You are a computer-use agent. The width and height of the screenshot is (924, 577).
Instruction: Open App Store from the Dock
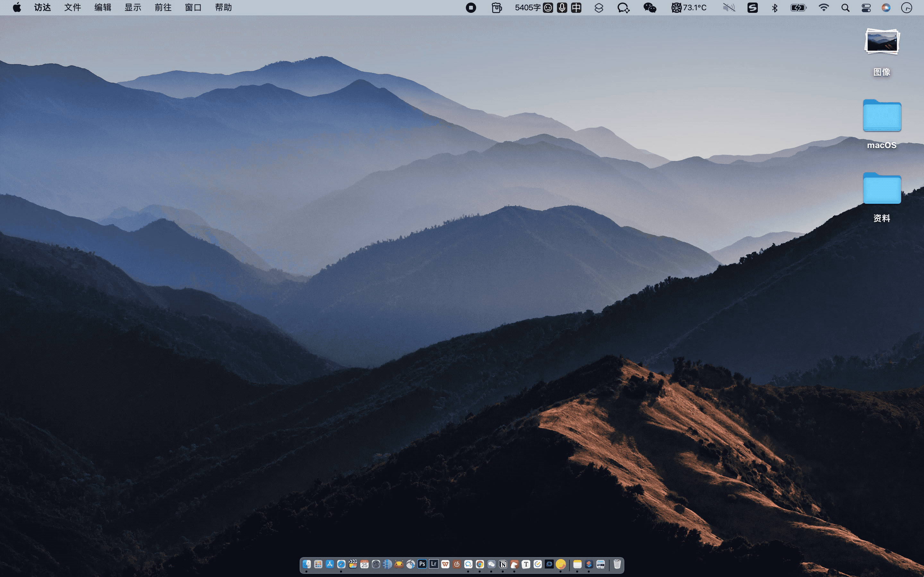[330, 564]
